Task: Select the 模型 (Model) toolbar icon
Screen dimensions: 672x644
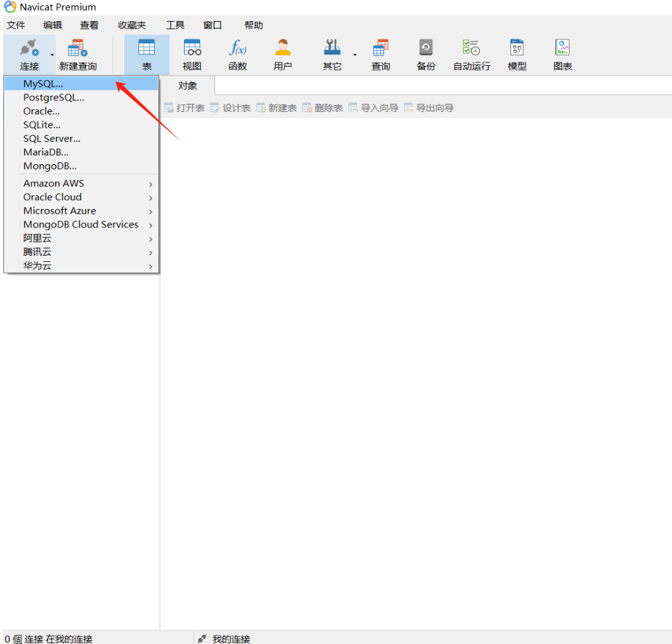Action: (x=517, y=54)
